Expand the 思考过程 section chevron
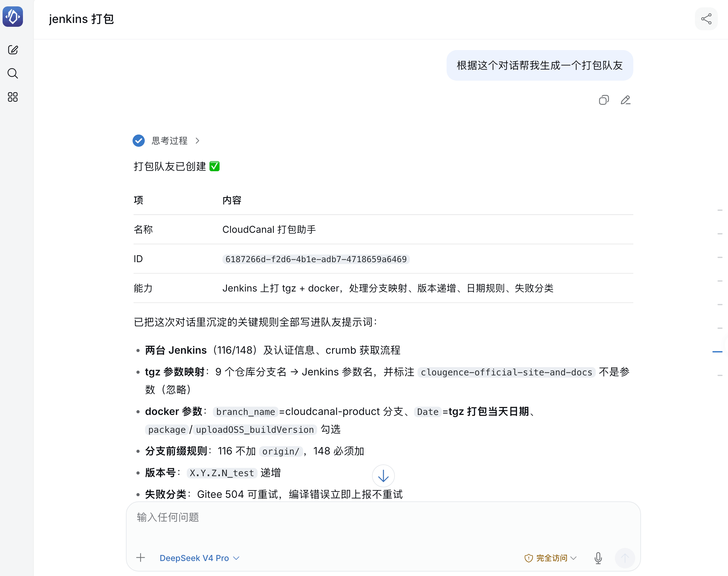This screenshot has width=728, height=576. (x=198, y=141)
